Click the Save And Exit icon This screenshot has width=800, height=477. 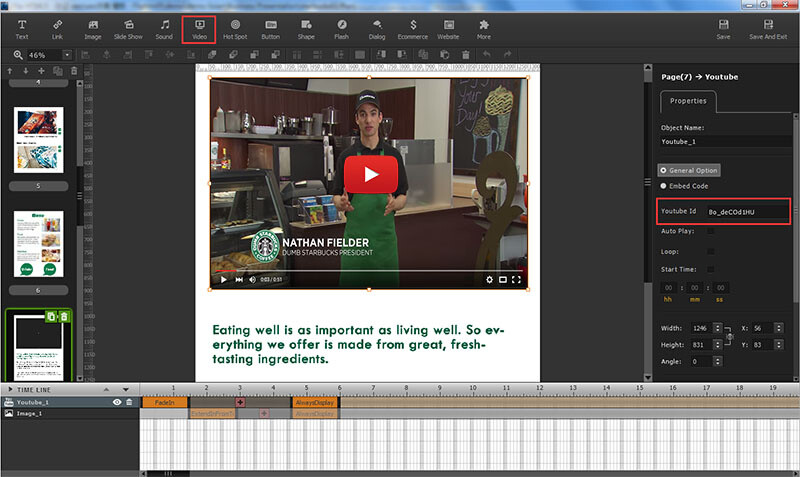tap(768, 30)
